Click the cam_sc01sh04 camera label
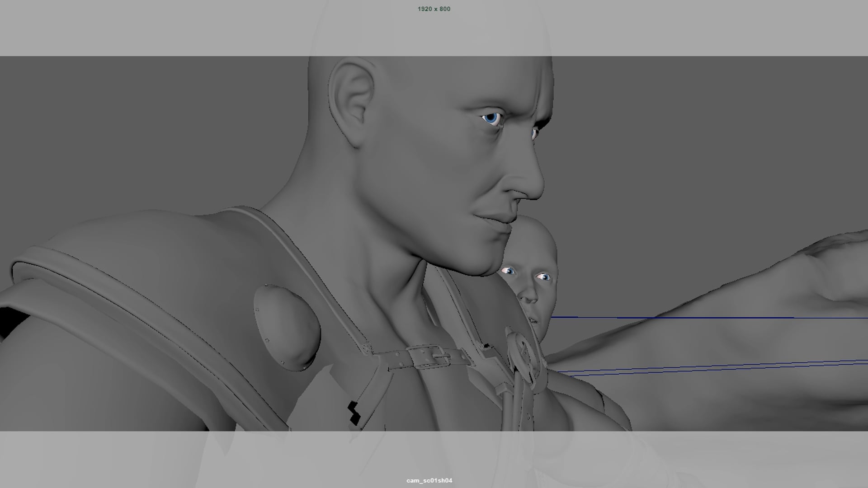 pos(429,481)
